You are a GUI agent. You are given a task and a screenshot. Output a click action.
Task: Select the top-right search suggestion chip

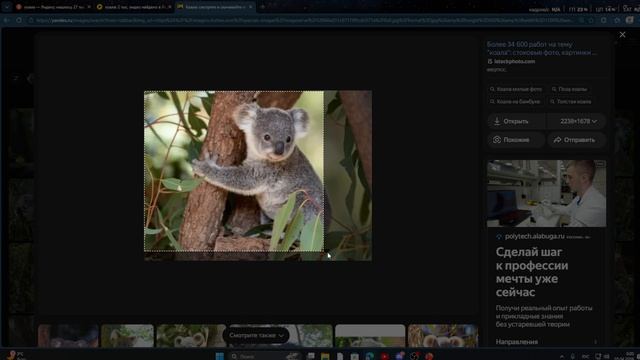(x=569, y=89)
